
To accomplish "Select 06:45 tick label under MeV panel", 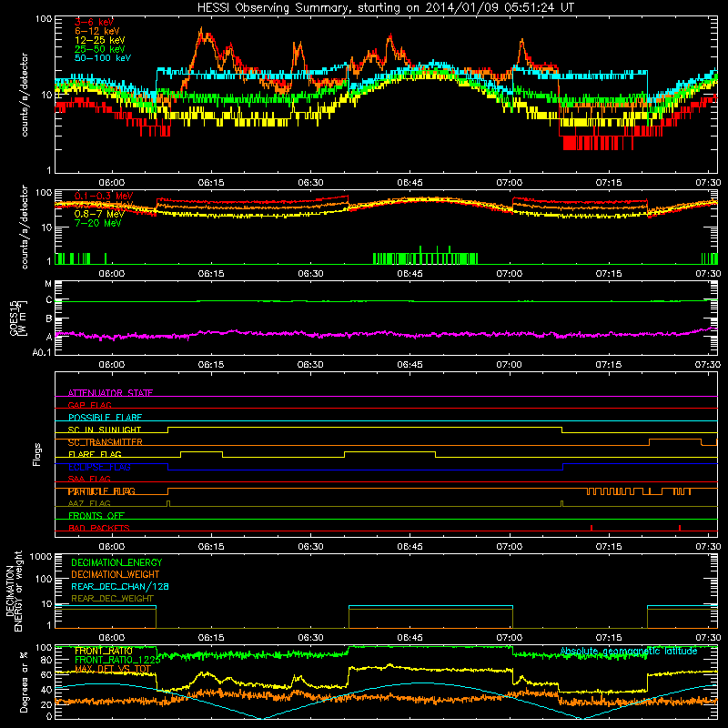I will 410,274.
